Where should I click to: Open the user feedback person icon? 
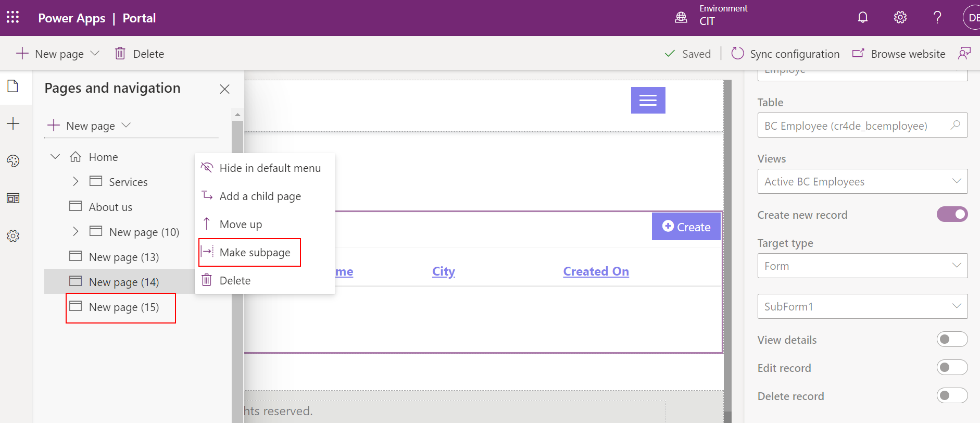click(964, 53)
